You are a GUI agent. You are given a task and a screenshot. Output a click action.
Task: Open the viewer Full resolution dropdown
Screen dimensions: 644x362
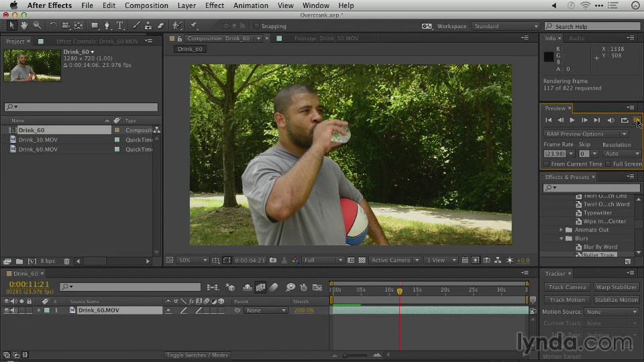click(323, 260)
